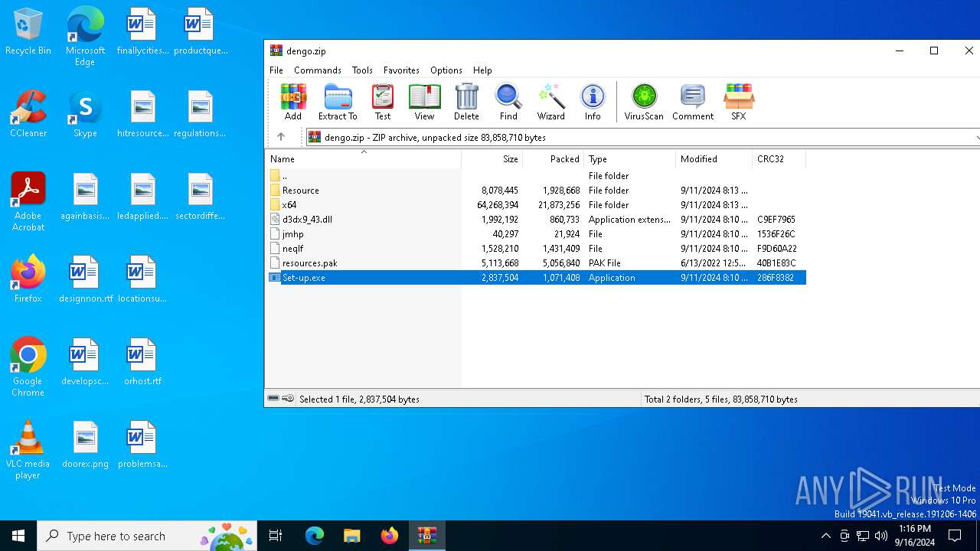Click the SFX toolbar icon
The image size is (980, 551).
pos(739,103)
